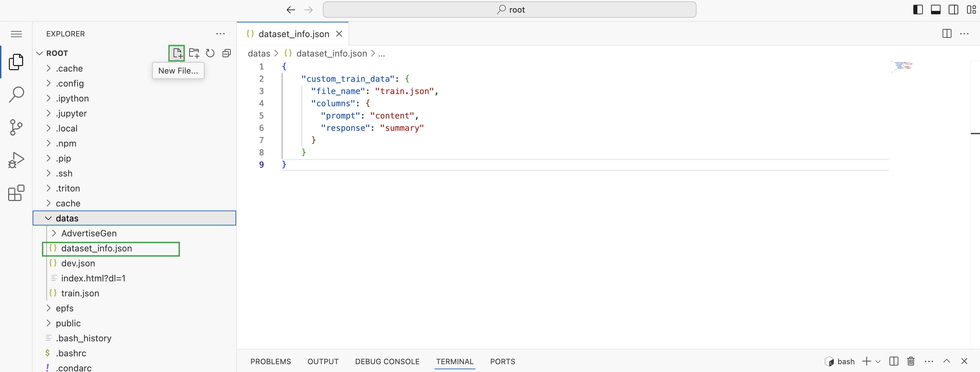The width and height of the screenshot is (980, 372).
Task: Toggle the bottom panel layout button
Action: [935, 10]
